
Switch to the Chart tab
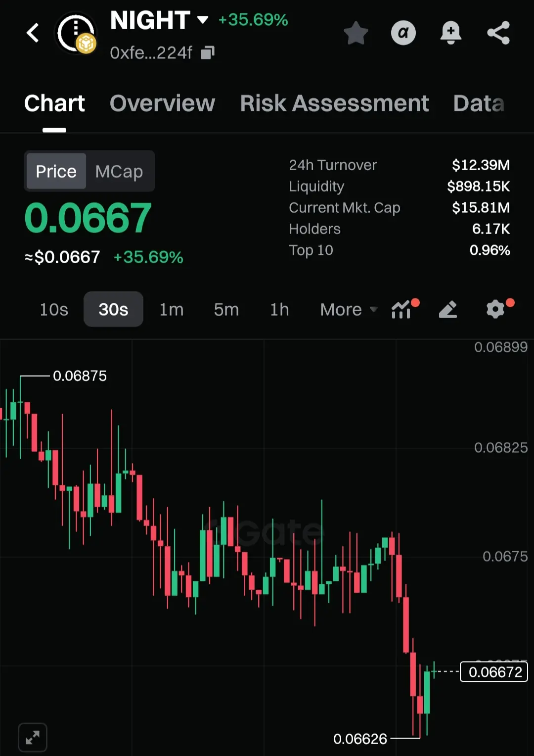pos(54,103)
